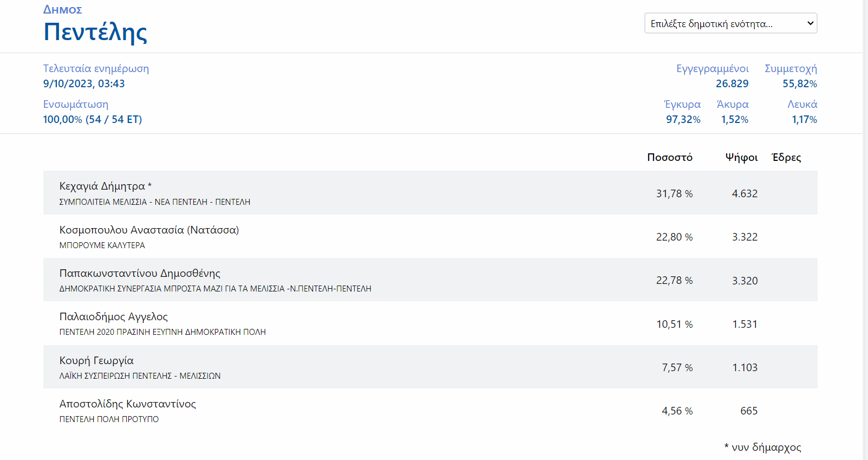The width and height of the screenshot is (868, 460).
Task: Click the footnote '* νυν δήμαρχος'
Action: (x=762, y=448)
